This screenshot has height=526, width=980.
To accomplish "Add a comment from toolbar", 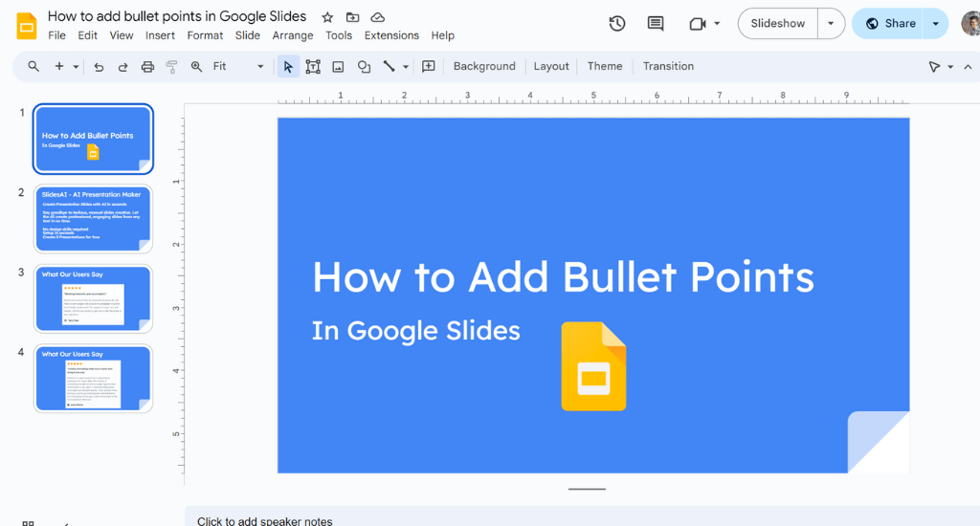I will coord(428,66).
